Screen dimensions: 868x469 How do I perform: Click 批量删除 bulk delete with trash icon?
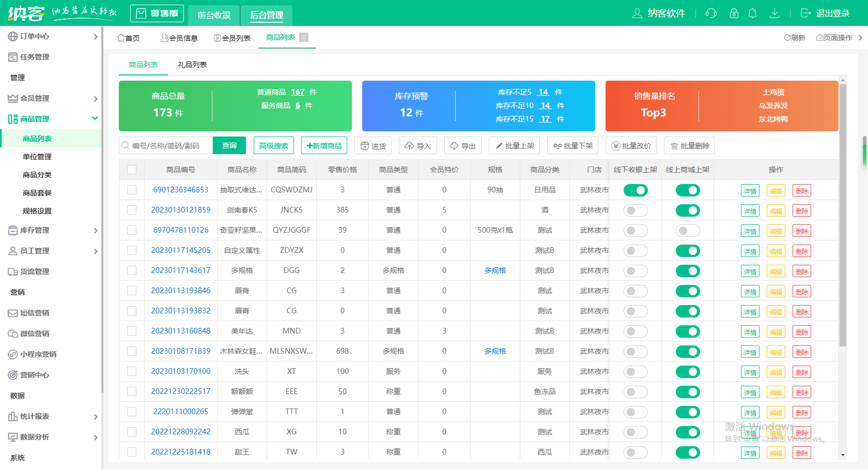689,145
